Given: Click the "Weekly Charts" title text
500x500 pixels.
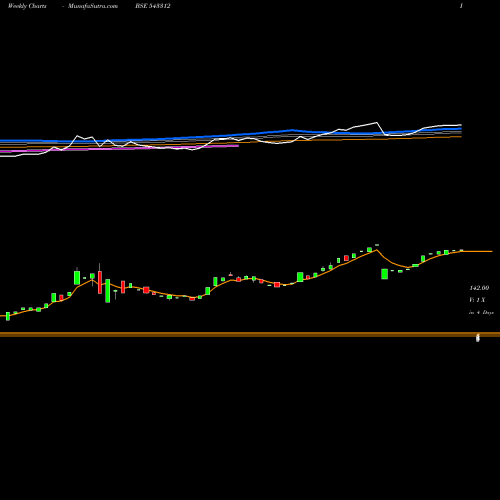Looking at the screenshot, I should [27, 6].
